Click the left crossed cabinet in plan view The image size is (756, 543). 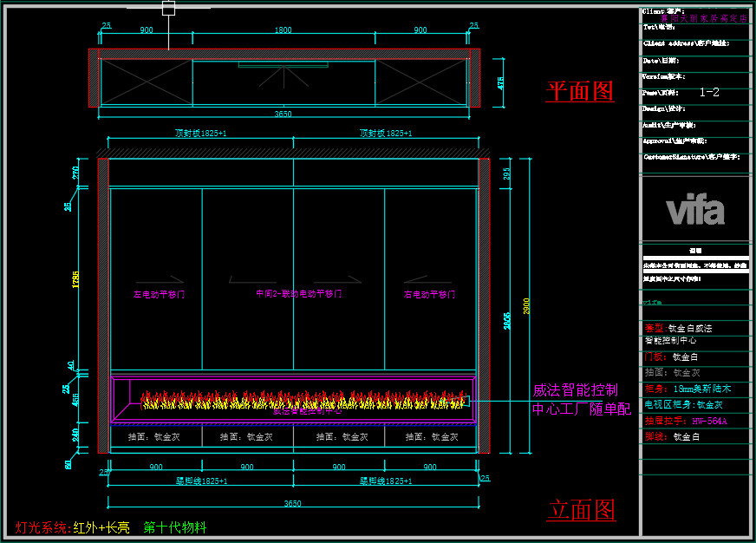(146, 83)
